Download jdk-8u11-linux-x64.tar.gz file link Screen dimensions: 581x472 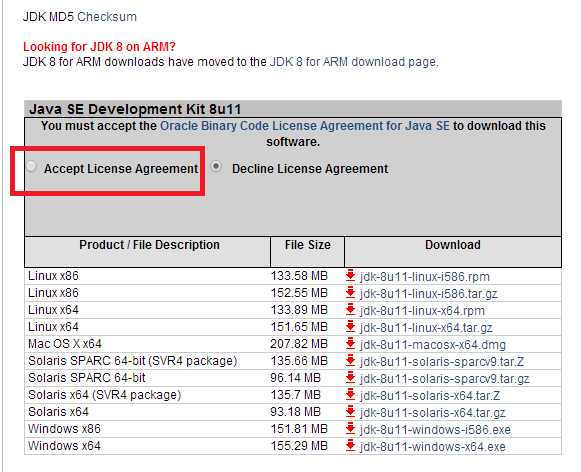[x=426, y=328]
